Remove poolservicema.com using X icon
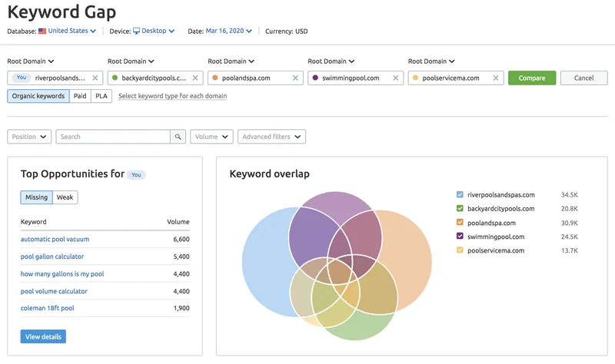 (496, 78)
